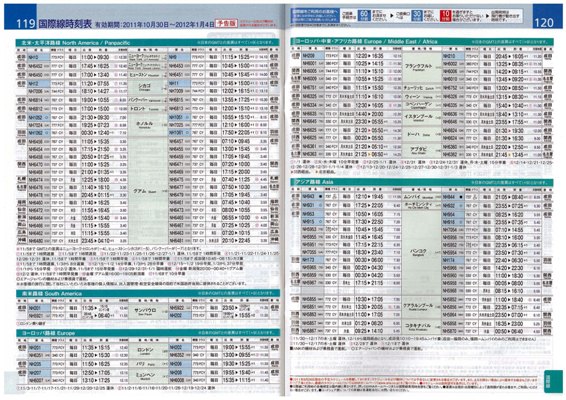This screenshot has width=566, height=400.
Task: Click the ロンドン London destination cell
Action: [148, 351]
